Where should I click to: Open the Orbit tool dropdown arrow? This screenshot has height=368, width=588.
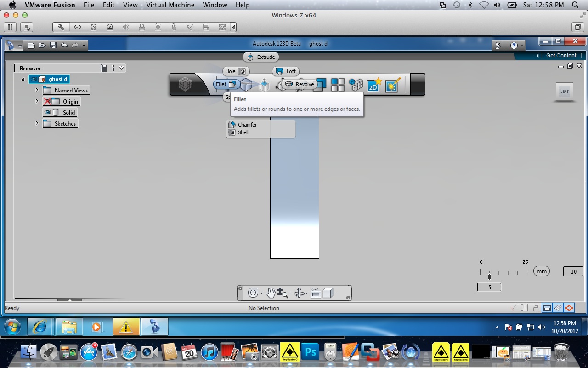(x=307, y=293)
